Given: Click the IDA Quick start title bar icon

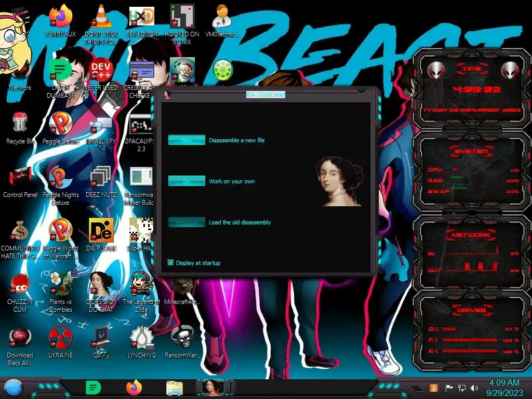Looking at the screenshot, I should 167,95.
